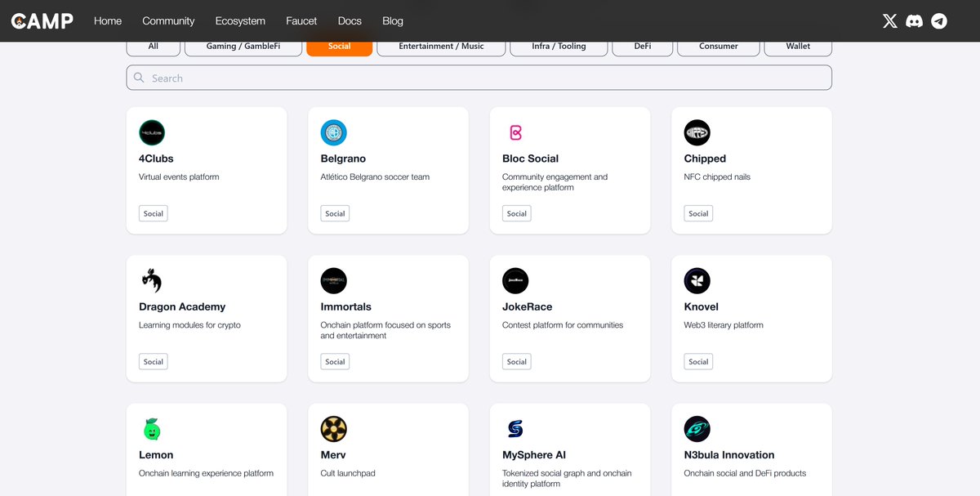Image resolution: width=980 pixels, height=496 pixels.
Task: Open the Immortals card title
Action: click(346, 307)
